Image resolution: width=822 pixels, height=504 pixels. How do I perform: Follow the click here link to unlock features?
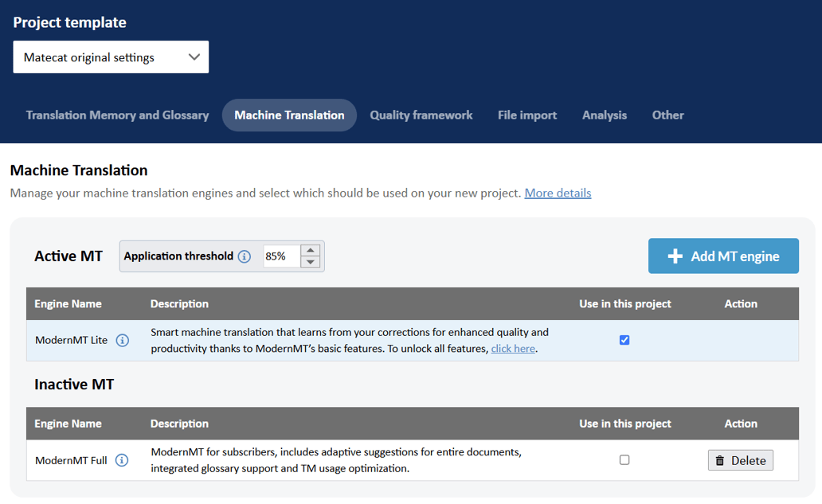(x=512, y=348)
